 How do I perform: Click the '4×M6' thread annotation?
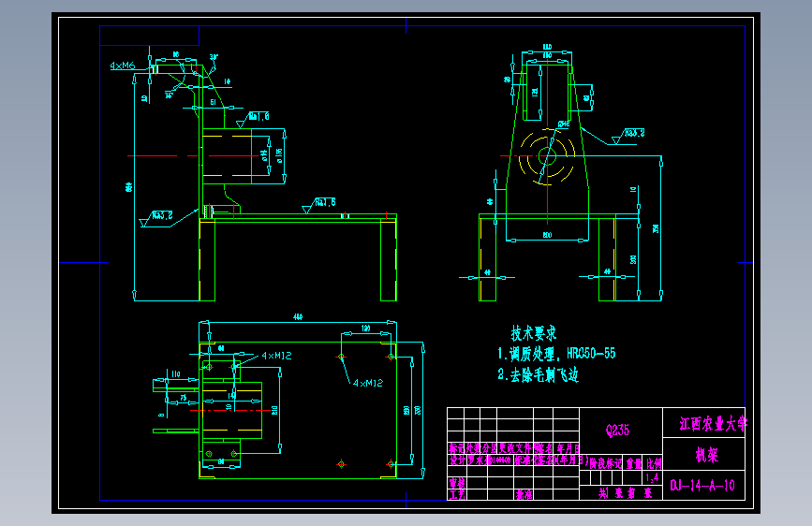click(122, 66)
